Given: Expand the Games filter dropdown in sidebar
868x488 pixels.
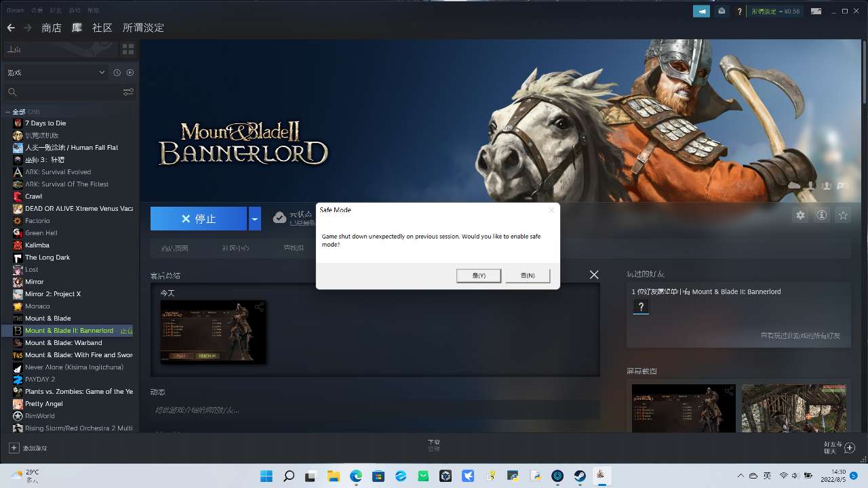Looking at the screenshot, I should coord(56,73).
